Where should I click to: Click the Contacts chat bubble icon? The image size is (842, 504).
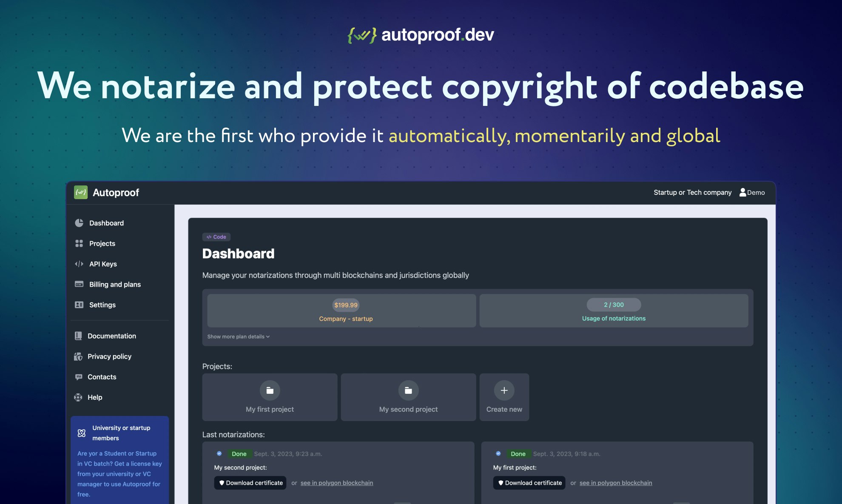click(79, 377)
